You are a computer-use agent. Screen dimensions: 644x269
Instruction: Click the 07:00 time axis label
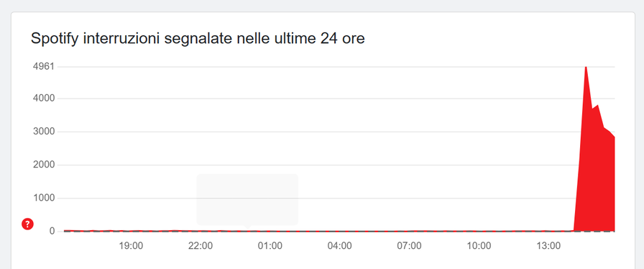(409, 246)
